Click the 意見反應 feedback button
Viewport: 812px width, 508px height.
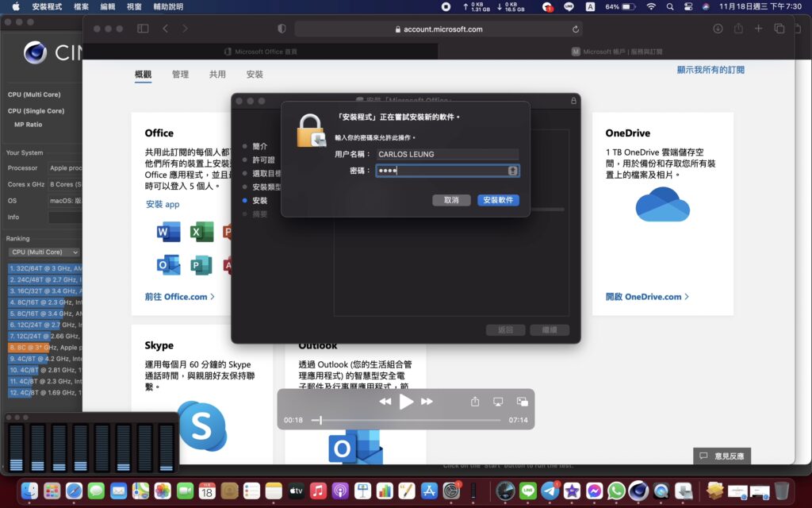pyautogui.click(x=722, y=456)
